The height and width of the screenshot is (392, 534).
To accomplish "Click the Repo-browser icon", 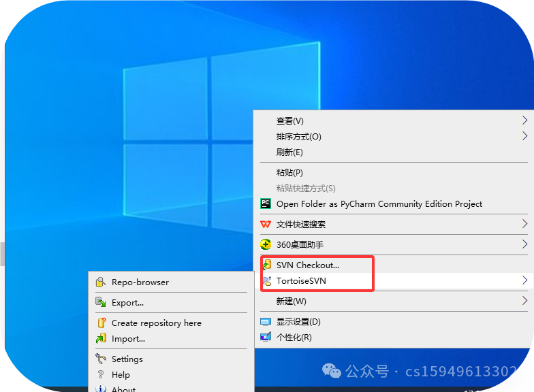I will pyautogui.click(x=100, y=282).
